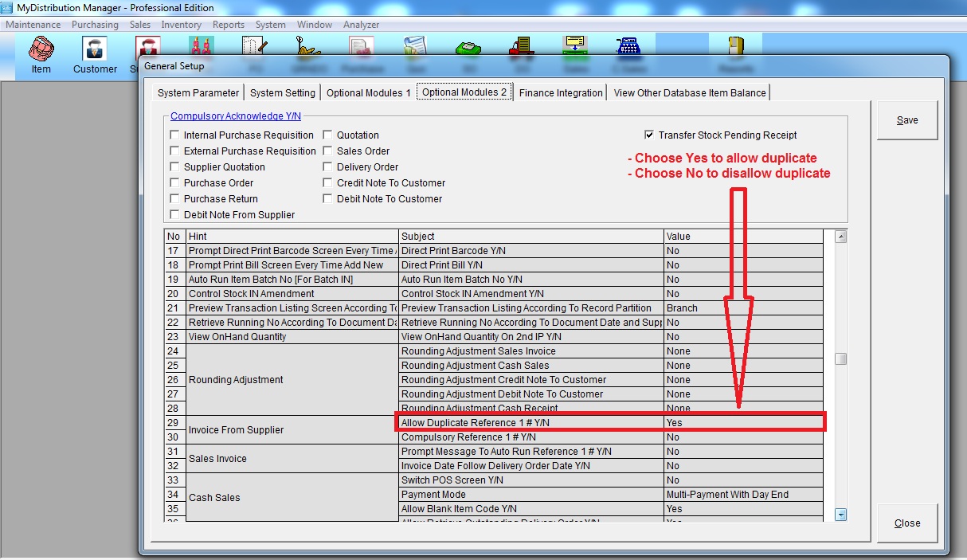Viewport: 967px width, 560px height.
Task: Open the Customer toolbar icon
Action: click(95, 54)
